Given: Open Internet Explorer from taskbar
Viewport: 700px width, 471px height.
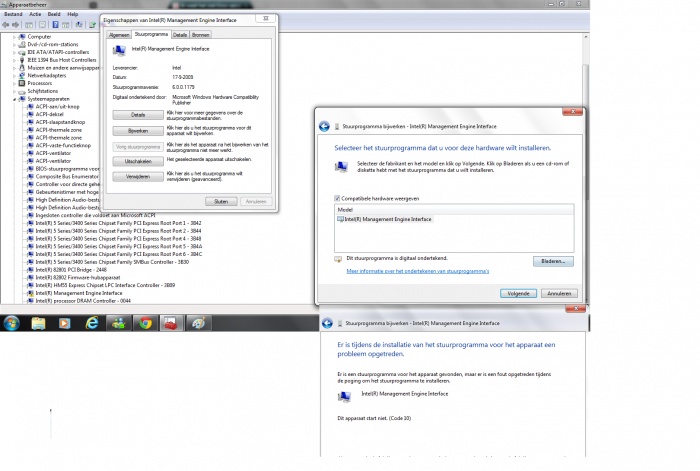Looking at the screenshot, I should 92,323.
